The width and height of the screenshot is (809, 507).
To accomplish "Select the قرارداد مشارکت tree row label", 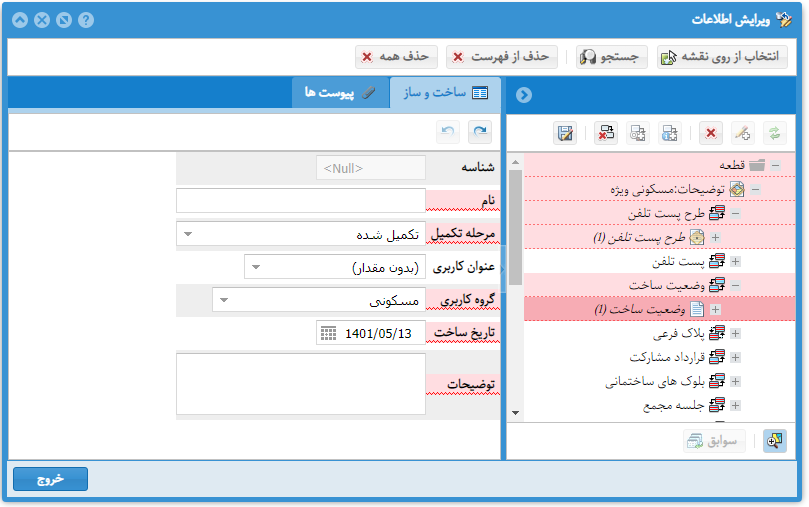I will click(x=667, y=357).
